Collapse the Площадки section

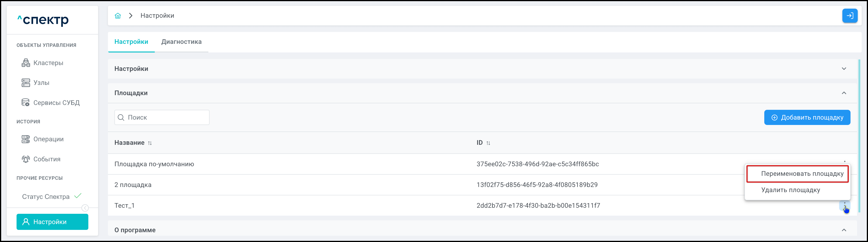(x=844, y=93)
